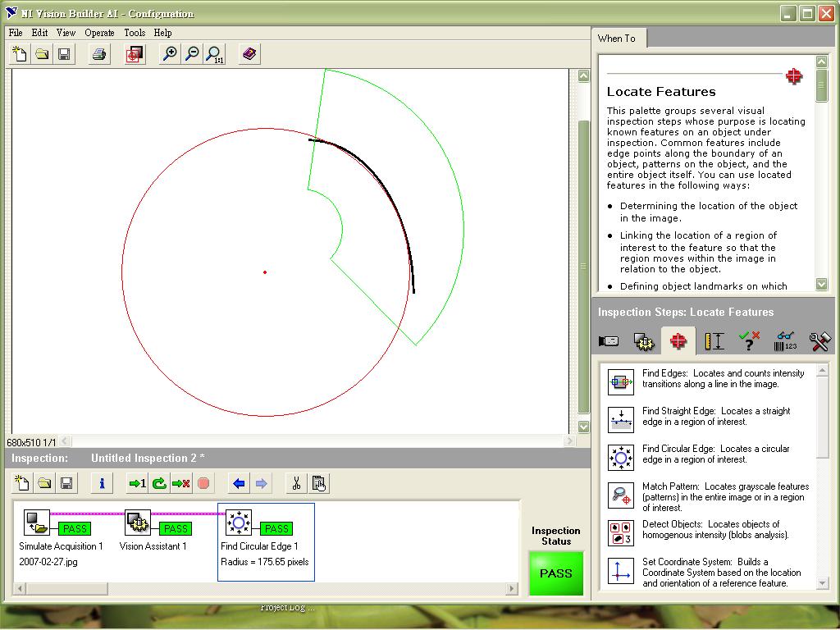Select the Measure Features palette tab
840x630 pixels.
714,340
